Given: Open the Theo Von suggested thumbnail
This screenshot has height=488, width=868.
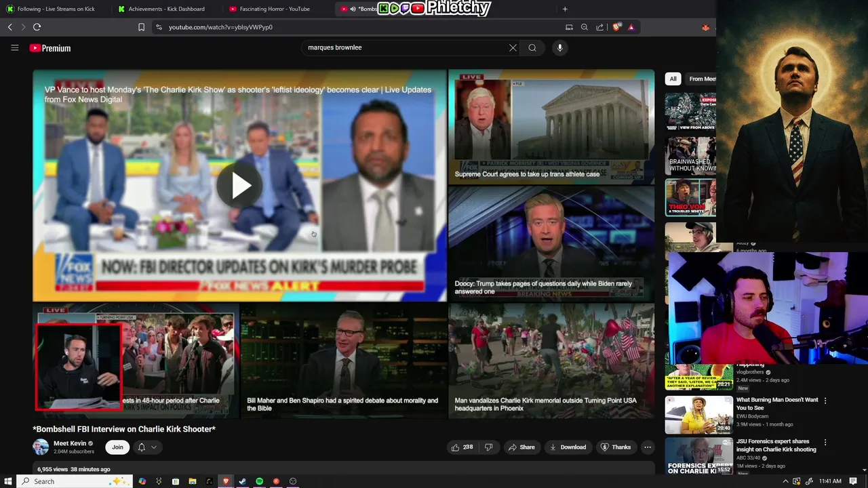Looking at the screenshot, I should pos(690,197).
